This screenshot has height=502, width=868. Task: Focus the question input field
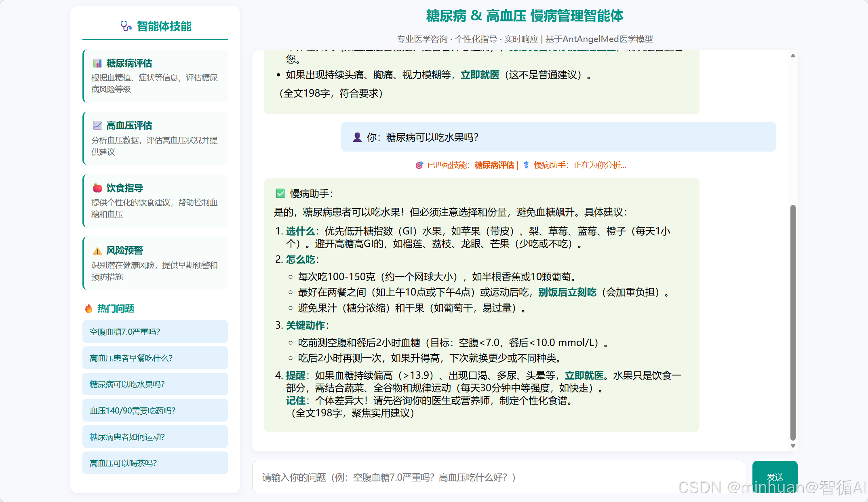pyautogui.click(x=499, y=477)
